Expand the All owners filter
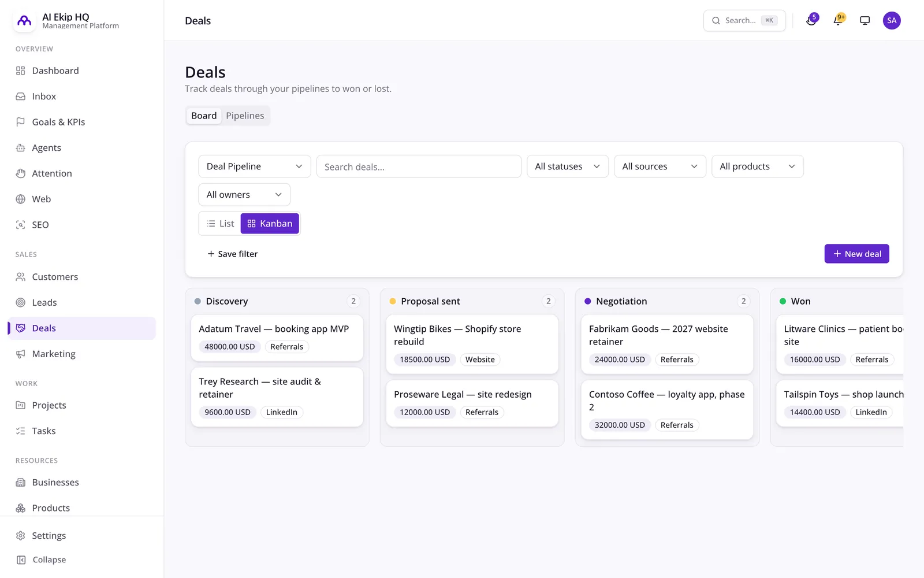 pyautogui.click(x=244, y=195)
